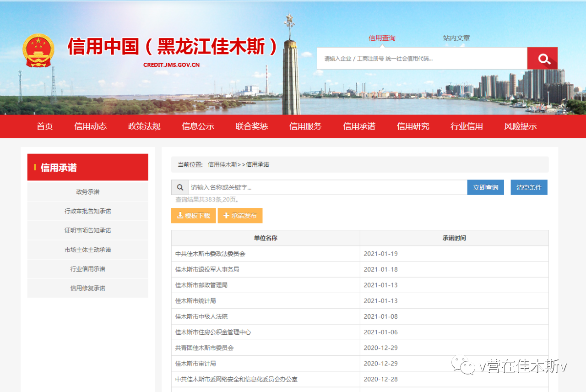Open the 佳木斯市统计局 row

(x=360, y=301)
